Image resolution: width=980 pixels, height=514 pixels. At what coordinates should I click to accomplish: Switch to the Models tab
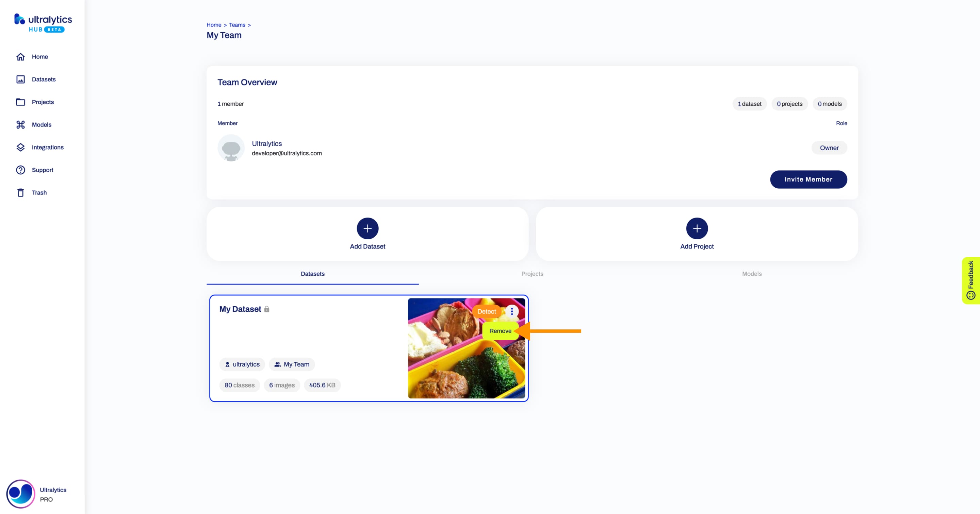tap(751, 273)
